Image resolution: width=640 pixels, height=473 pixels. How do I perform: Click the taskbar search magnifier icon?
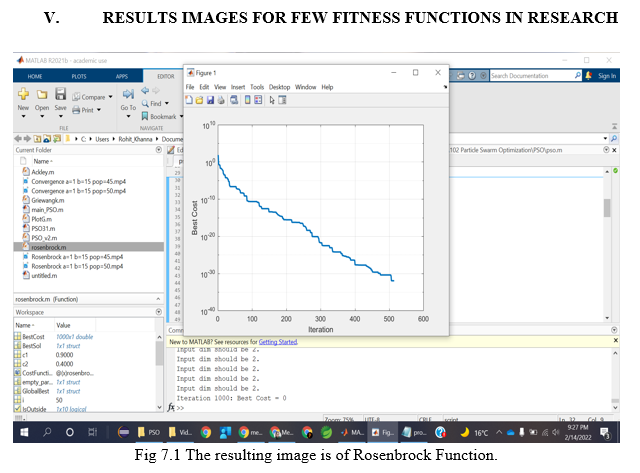(x=47, y=432)
